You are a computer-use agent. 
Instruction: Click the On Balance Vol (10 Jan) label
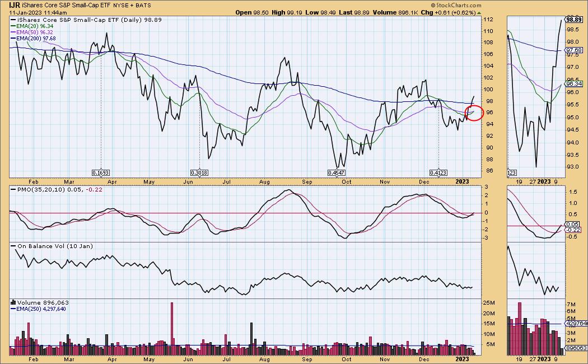(52, 246)
